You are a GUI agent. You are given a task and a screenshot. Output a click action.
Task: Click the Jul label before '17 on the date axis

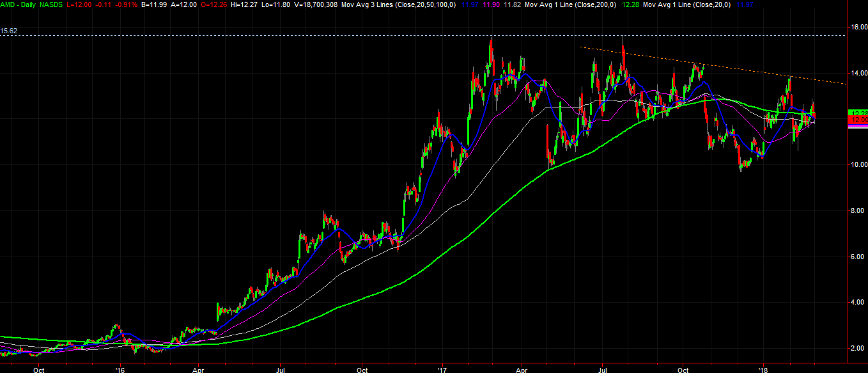[281, 369]
